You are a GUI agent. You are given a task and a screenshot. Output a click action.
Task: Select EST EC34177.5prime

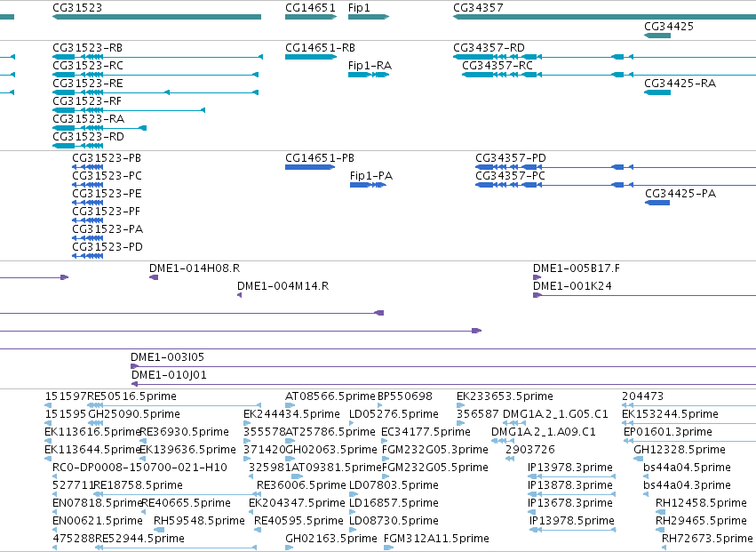[x=426, y=432]
